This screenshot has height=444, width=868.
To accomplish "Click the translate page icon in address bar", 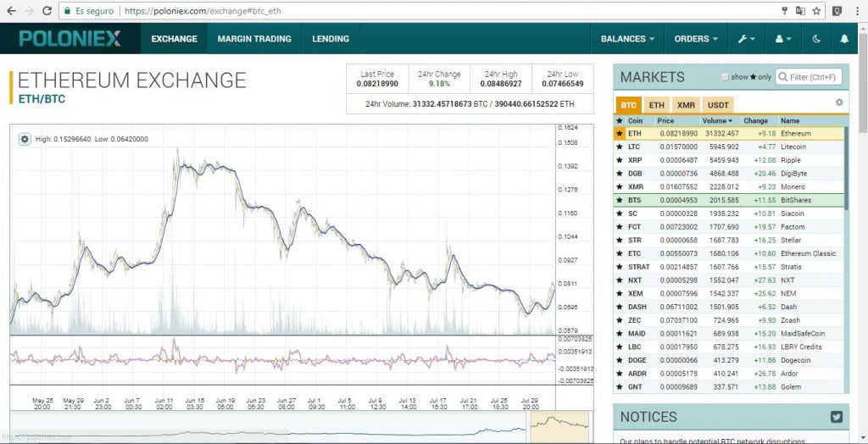I will [800, 10].
